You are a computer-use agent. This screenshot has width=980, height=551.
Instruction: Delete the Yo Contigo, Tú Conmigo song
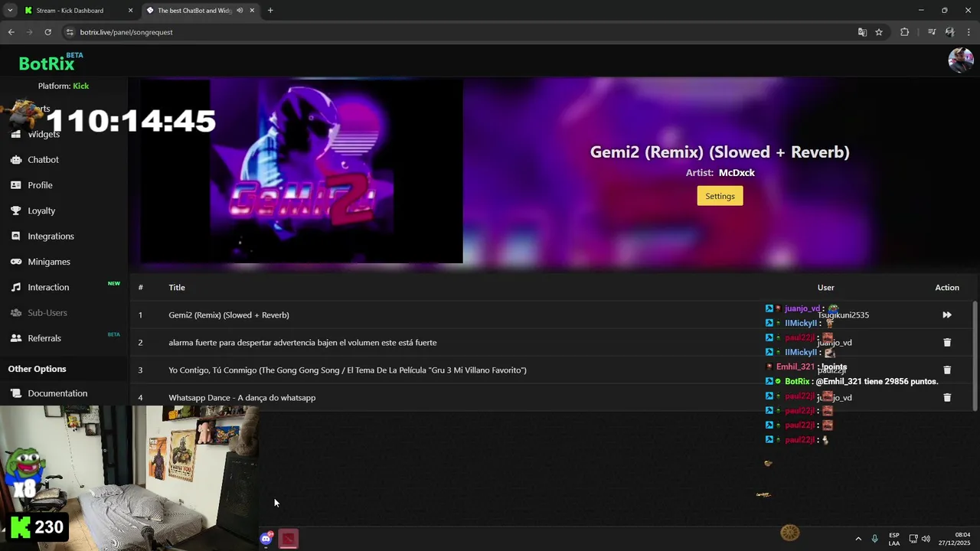947,370
